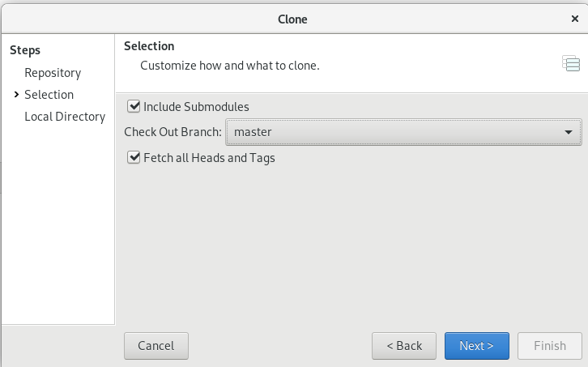The image size is (588, 367).
Task: Click the Check Out Branch label
Action: click(173, 132)
